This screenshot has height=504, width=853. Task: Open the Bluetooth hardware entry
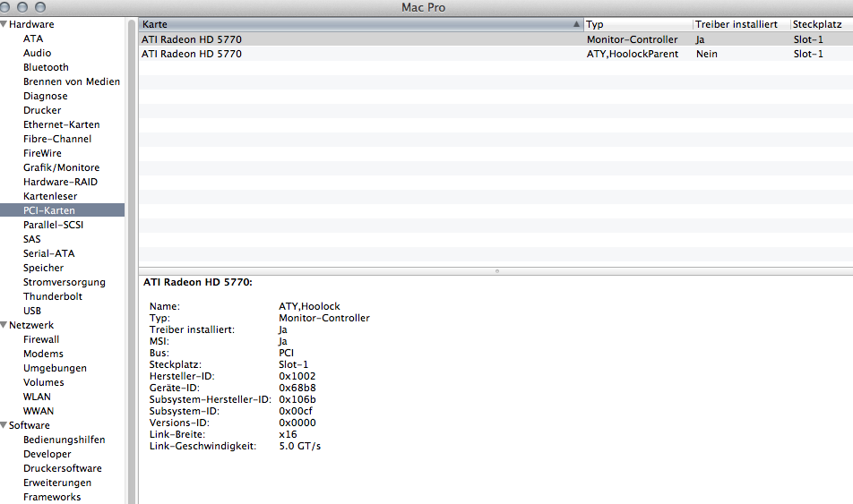[46, 67]
